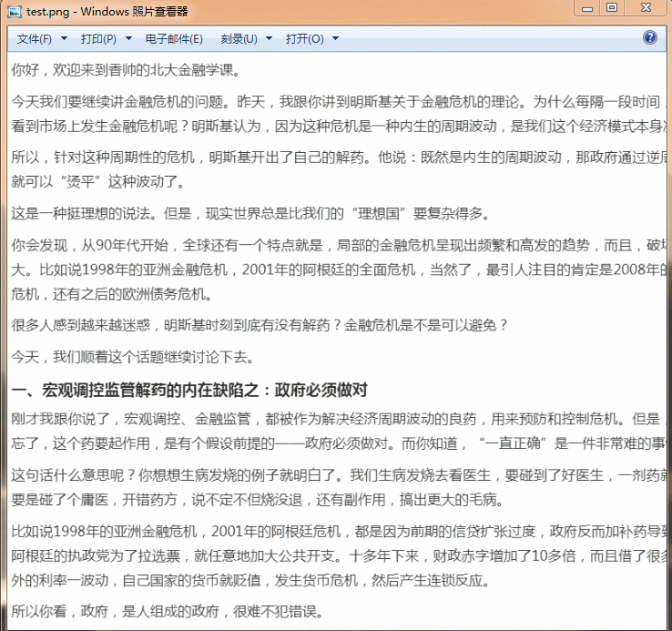Screen dimensions: 672x631
Task: Click the line beginning '你会发现，从90年代开始'
Action: pos(339,245)
